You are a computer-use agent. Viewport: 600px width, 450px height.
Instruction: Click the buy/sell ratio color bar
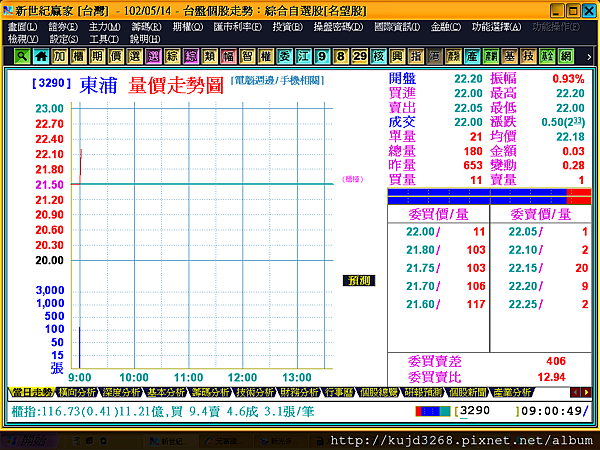tap(489, 196)
